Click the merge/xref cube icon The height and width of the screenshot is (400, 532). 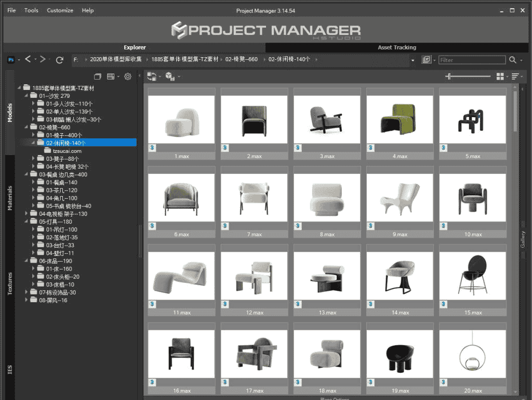pos(169,76)
